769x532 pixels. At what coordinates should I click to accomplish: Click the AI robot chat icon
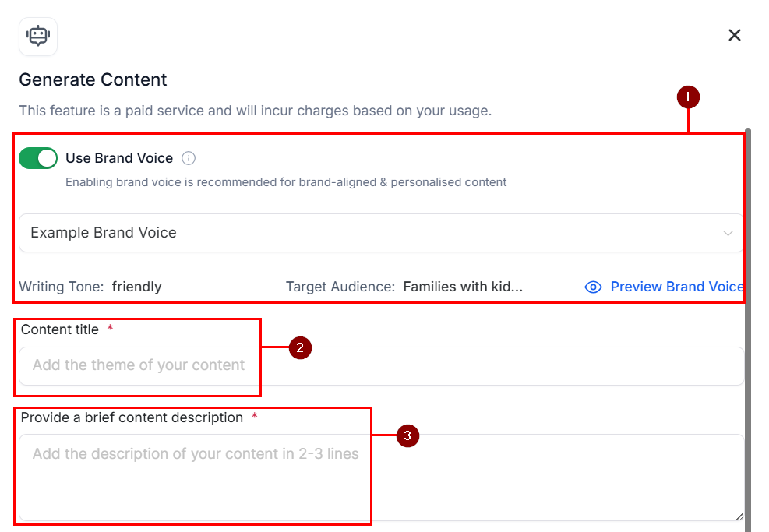click(x=38, y=37)
